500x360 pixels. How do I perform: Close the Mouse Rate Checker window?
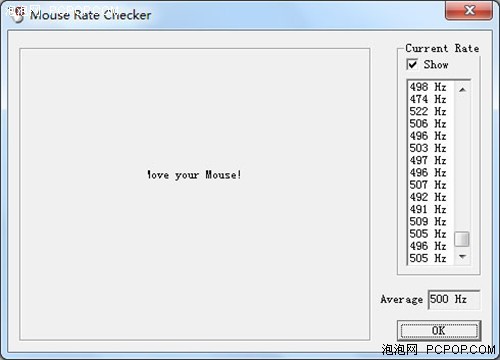pos(469,10)
